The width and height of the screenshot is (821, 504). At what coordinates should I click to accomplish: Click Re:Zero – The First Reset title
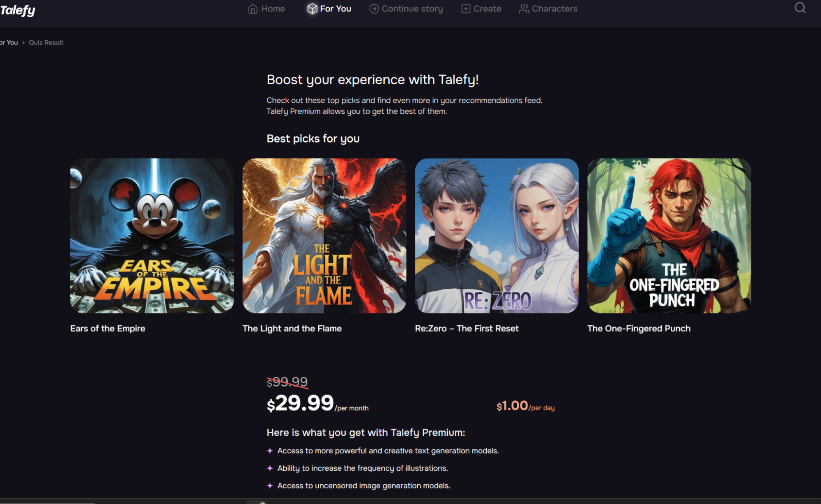click(x=467, y=328)
